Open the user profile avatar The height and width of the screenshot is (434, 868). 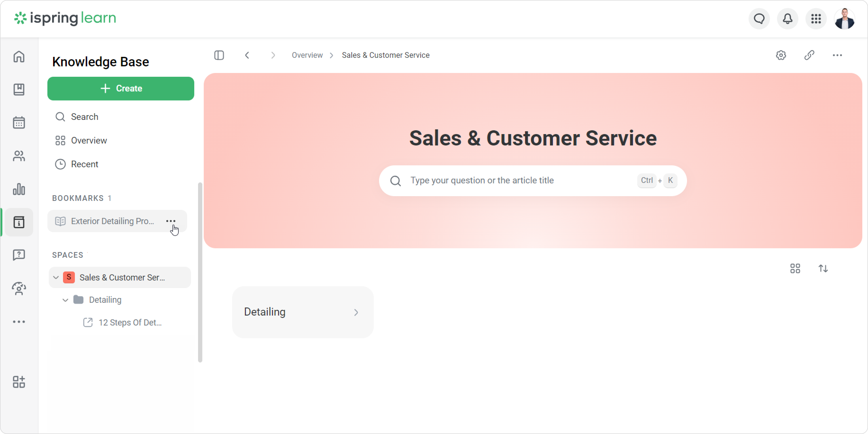tap(844, 18)
